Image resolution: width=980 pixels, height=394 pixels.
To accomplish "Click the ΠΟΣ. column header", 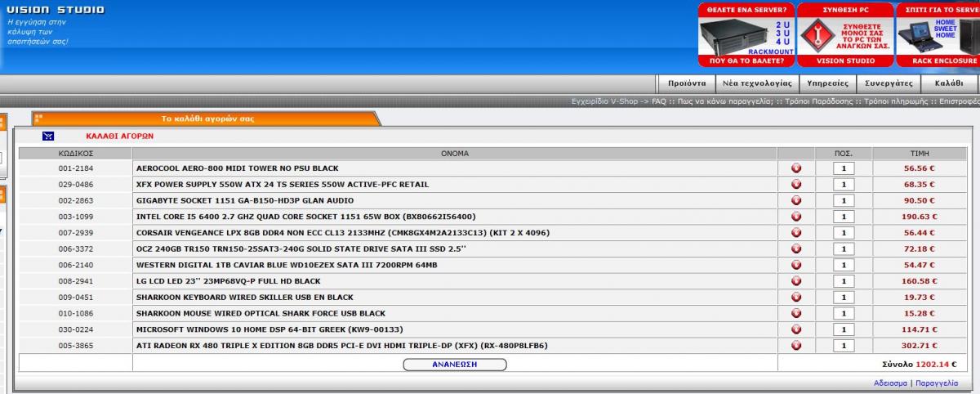I will point(844,153).
